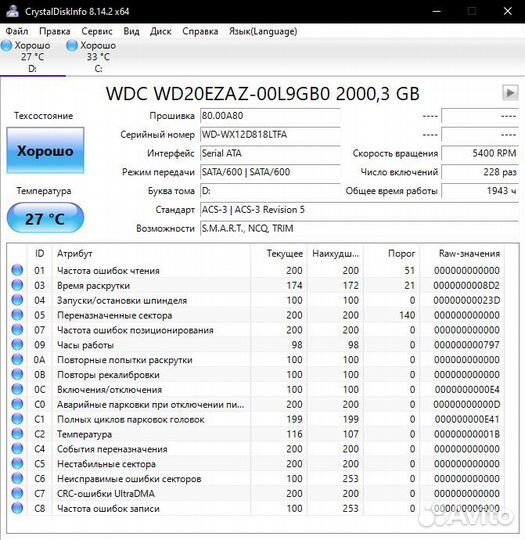Select the Часы работы attribute text
This screenshot has width=525, height=540.
[85, 345]
